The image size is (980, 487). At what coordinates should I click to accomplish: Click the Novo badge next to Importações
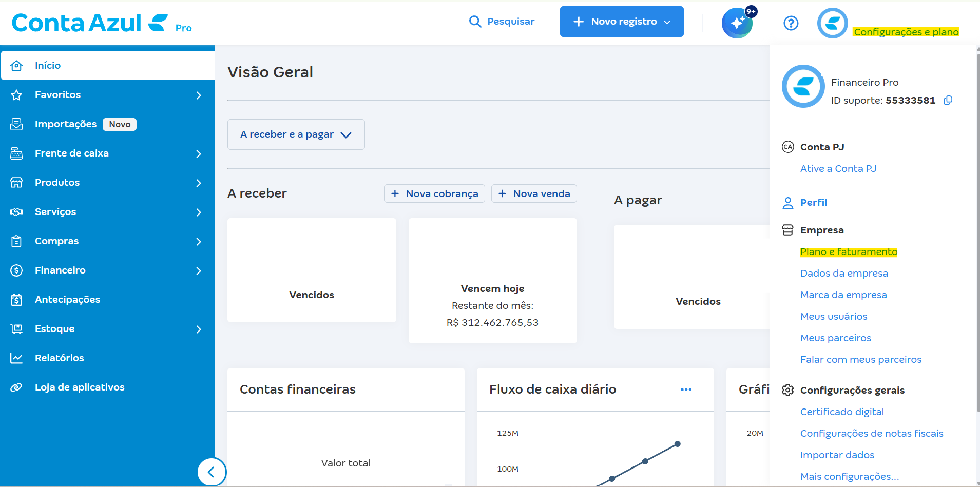point(120,124)
